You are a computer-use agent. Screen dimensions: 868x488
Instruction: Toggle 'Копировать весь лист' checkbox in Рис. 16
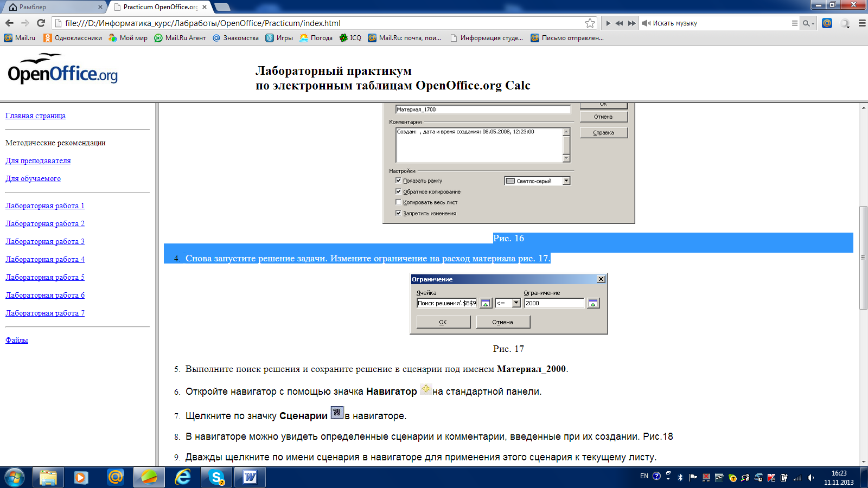click(398, 202)
